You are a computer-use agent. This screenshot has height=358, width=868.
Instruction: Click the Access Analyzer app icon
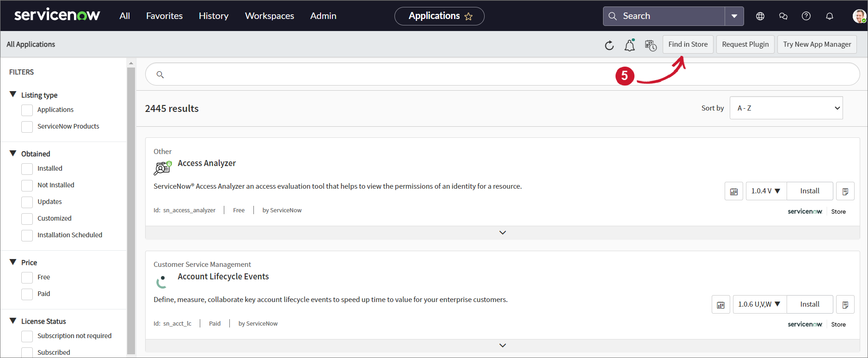162,168
